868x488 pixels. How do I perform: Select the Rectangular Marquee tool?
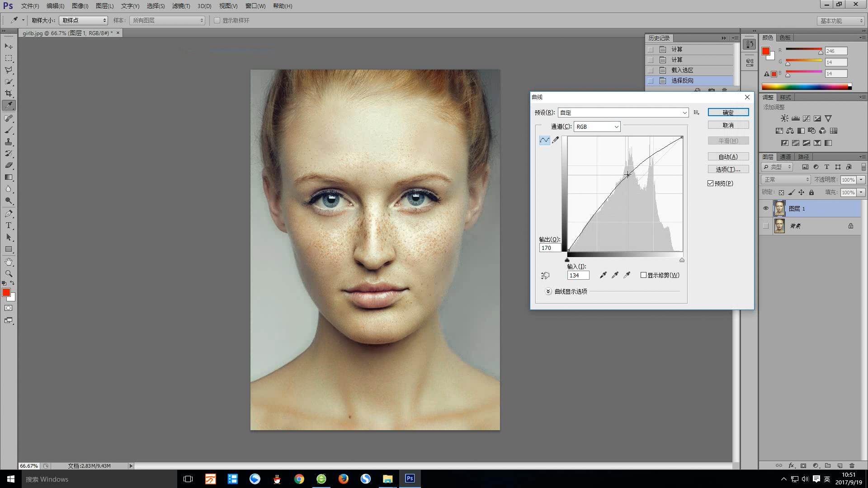9,58
